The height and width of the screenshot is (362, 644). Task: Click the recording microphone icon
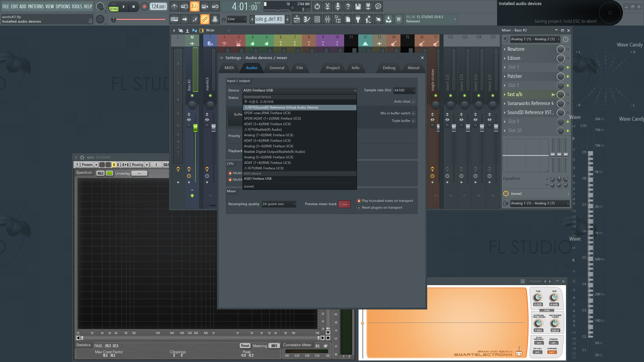[x=338, y=7]
